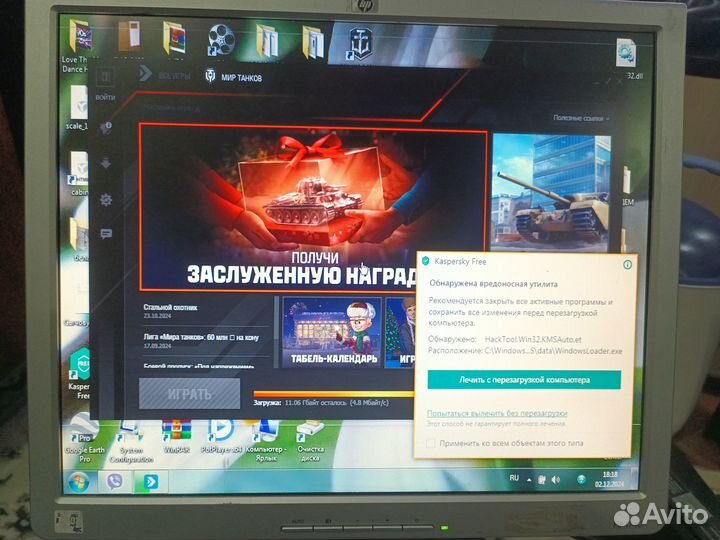
Task: Click the info icon in Kaspersky popup
Action: coord(627,264)
